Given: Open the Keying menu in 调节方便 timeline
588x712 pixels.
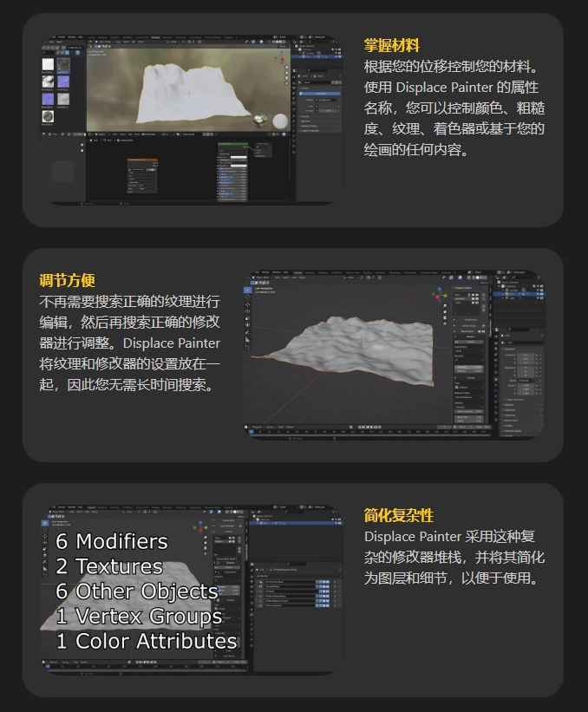Looking at the screenshot, I should pyautogui.click(x=271, y=427).
